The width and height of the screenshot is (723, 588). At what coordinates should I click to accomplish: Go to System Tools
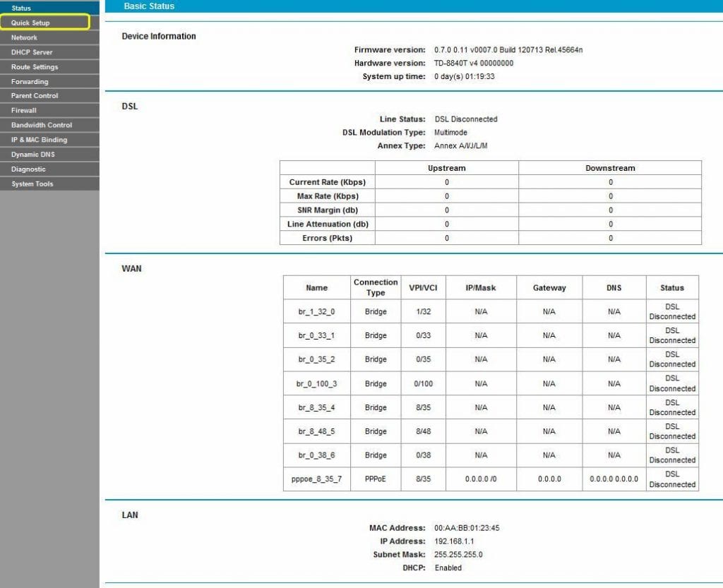31,184
